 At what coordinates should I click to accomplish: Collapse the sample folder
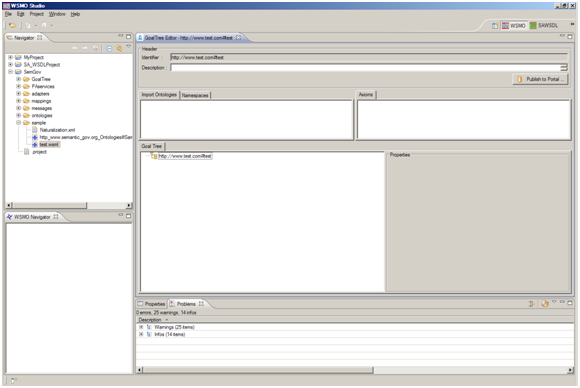(18, 122)
